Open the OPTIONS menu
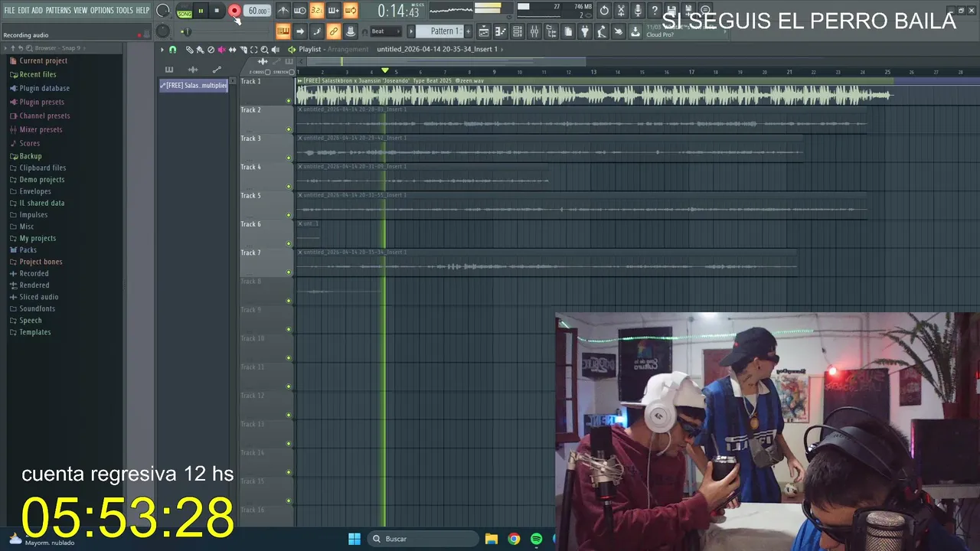Image resolution: width=980 pixels, height=551 pixels. click(102, 10)
